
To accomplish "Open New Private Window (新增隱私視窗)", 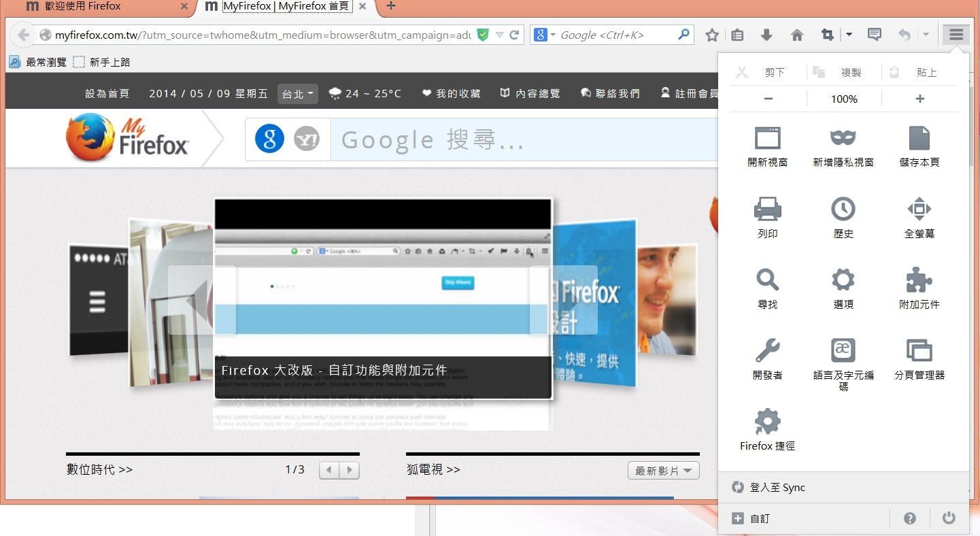I will click(843, 147).
